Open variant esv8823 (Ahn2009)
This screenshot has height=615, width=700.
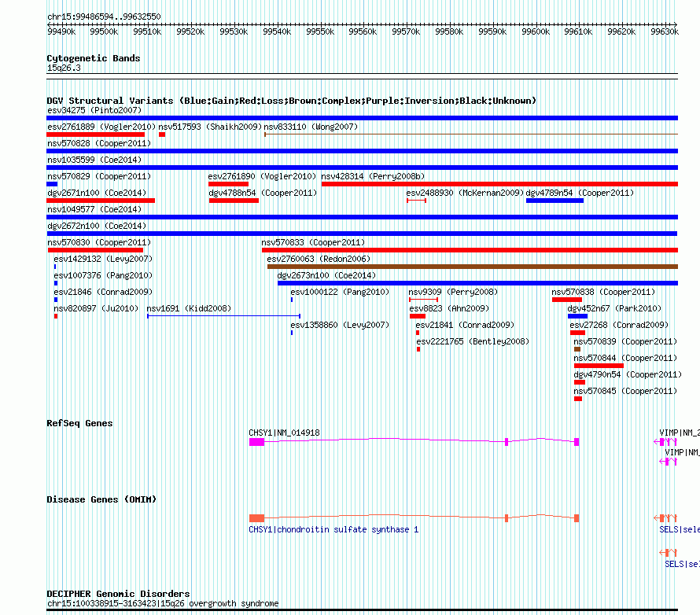(x=449, y=308)
